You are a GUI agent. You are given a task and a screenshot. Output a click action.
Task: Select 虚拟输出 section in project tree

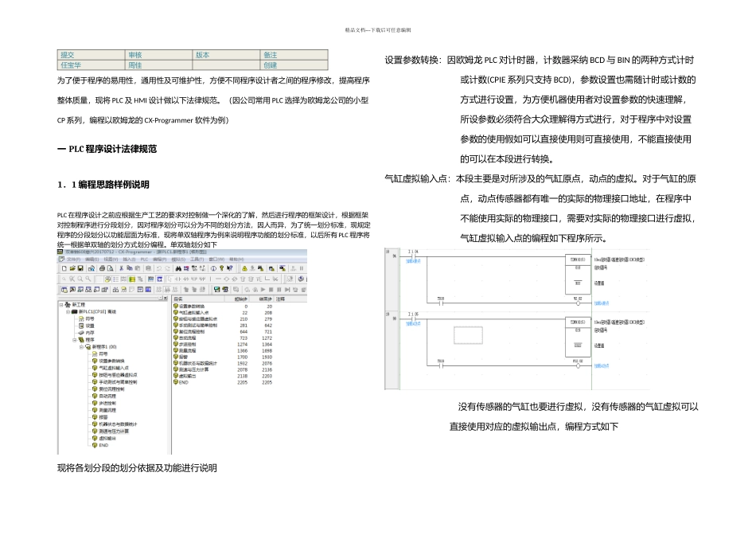click(x=107, y=439)
